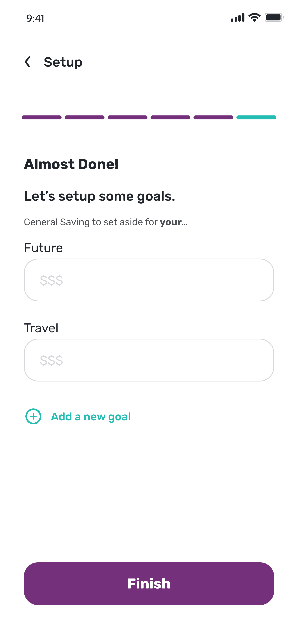Tap the second purple progress step
This screenshot has width=298, height=644.
tap(85, 117)
